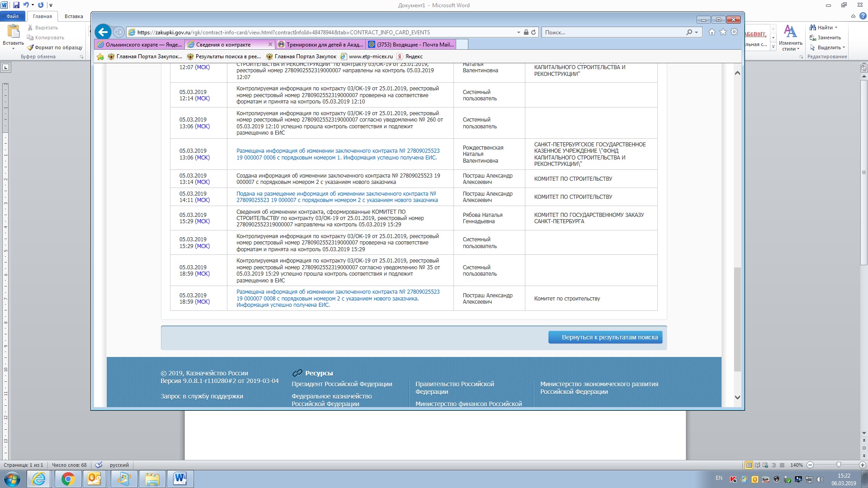This screenshot has height=488, width=868.
Task: Switch to Сведения о контракте tab
Action: point(223,45)
